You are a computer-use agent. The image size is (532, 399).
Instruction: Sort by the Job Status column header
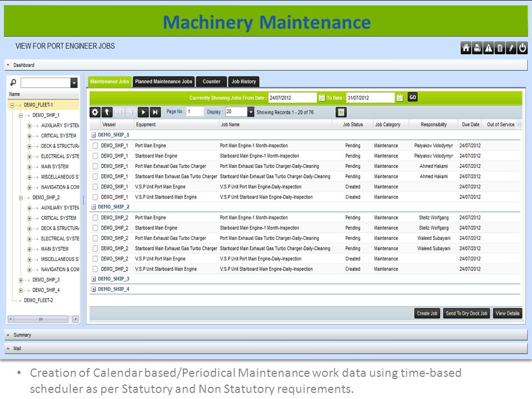click(x=353, y=125)
